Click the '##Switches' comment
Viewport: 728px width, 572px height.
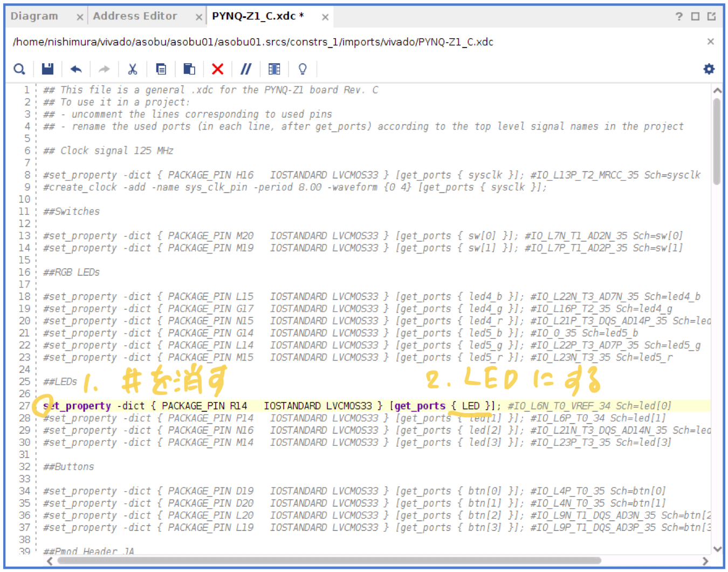(71, 212)
